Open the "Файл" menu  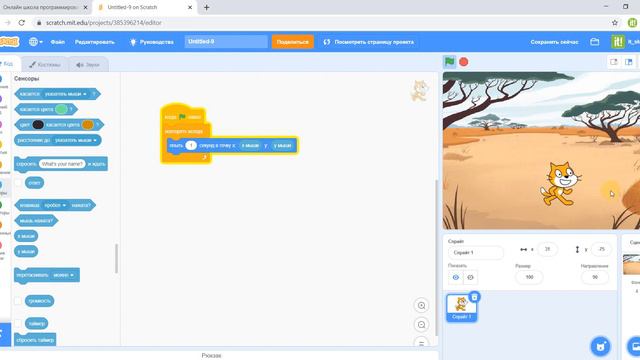(58, 42)
